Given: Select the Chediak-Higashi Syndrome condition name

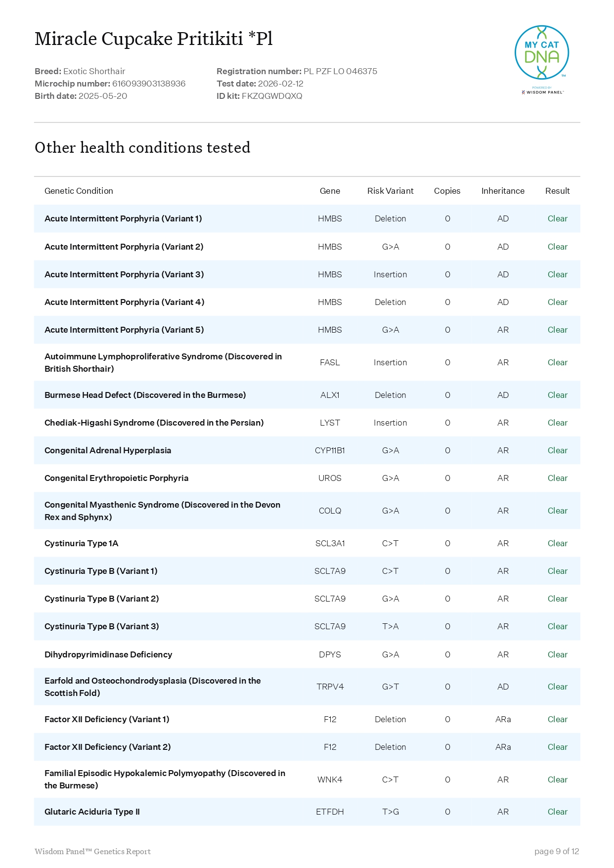Looking at the screenshot, I should (x=154, y=423).
